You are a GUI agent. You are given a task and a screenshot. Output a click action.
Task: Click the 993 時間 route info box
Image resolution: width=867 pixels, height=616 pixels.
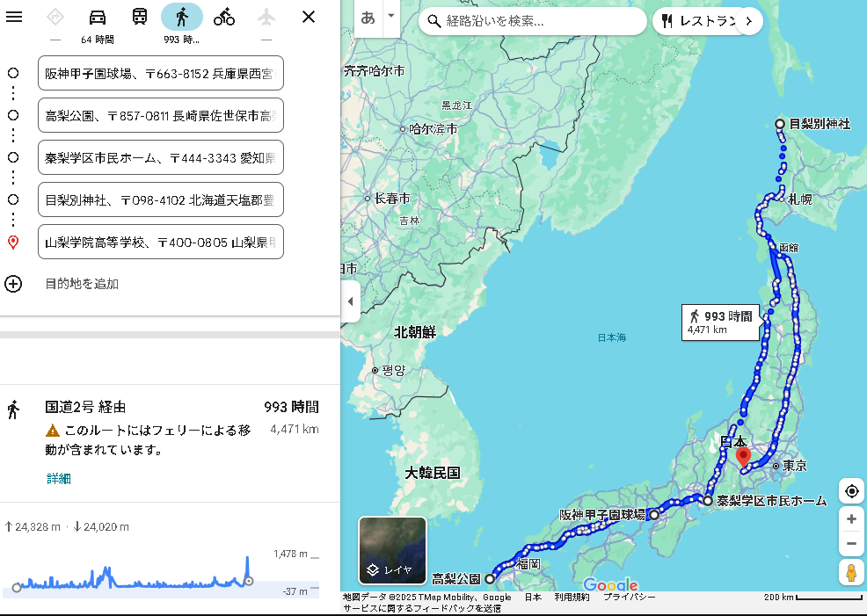[720, 322]
